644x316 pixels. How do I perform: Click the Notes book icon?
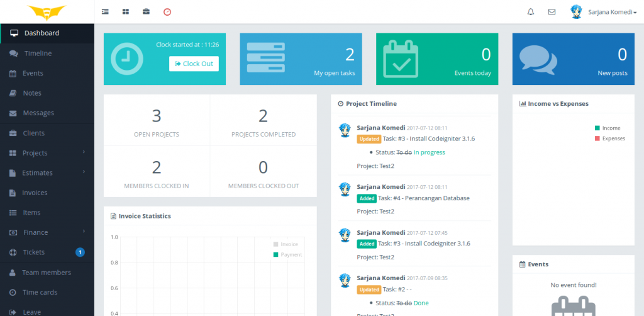[13, 93]
